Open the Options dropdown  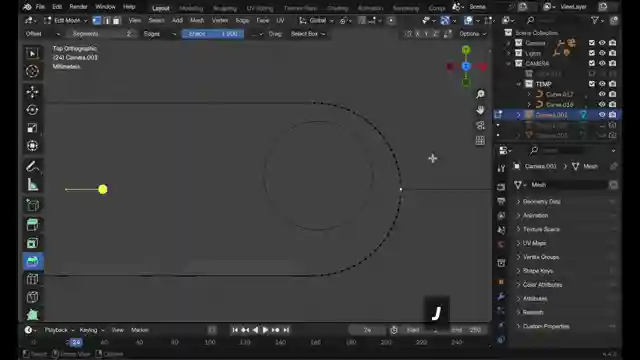point(473,34)
